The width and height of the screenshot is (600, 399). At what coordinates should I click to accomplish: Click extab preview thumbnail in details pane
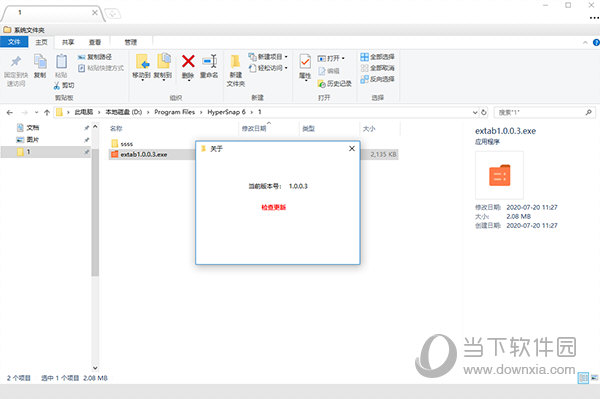coord(499,175)
